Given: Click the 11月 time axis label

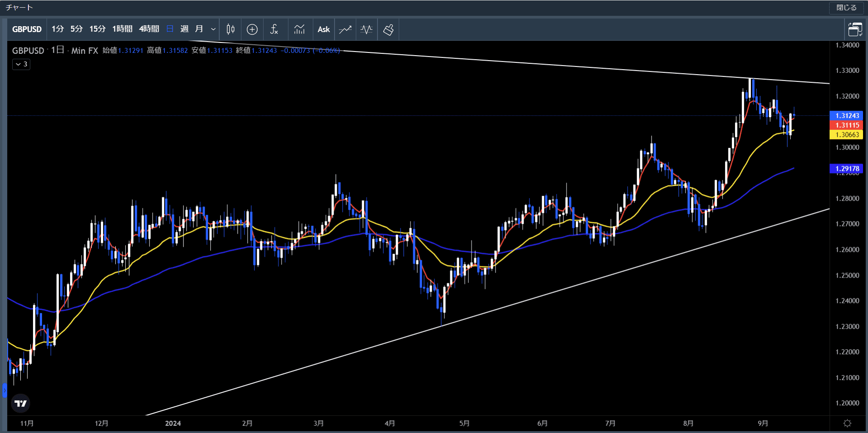Looking at the screenshot, I should point(27,424).
